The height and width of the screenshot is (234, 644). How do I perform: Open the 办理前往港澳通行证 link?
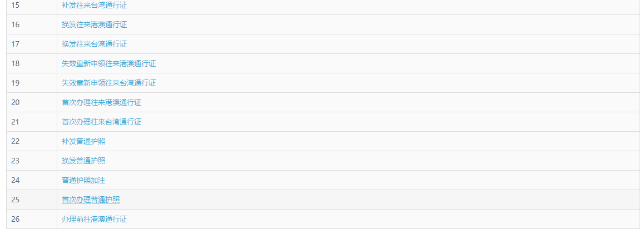(x=94, y=219)
